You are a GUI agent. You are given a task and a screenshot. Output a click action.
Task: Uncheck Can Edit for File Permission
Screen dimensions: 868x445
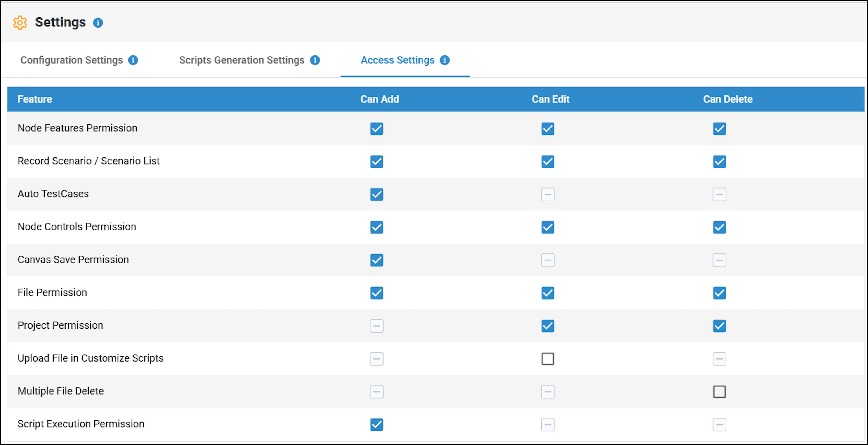point(548,293)
